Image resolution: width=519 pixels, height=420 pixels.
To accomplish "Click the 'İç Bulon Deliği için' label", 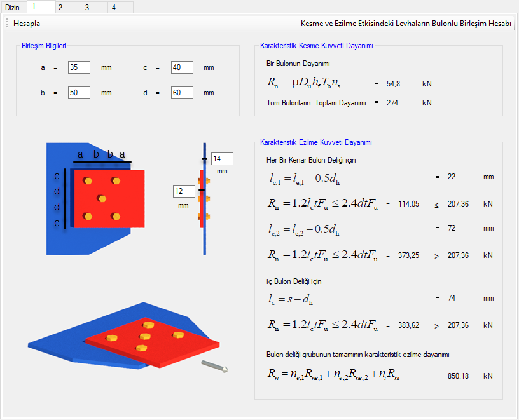I will tap(294, 281).
